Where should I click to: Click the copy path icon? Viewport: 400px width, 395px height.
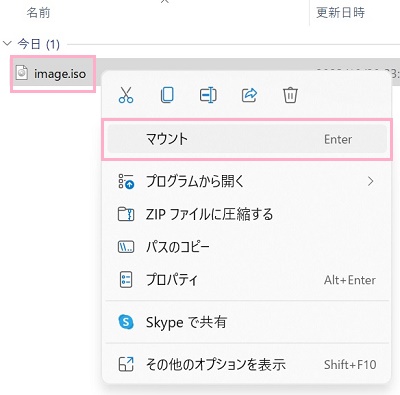(x=126, y=247)
